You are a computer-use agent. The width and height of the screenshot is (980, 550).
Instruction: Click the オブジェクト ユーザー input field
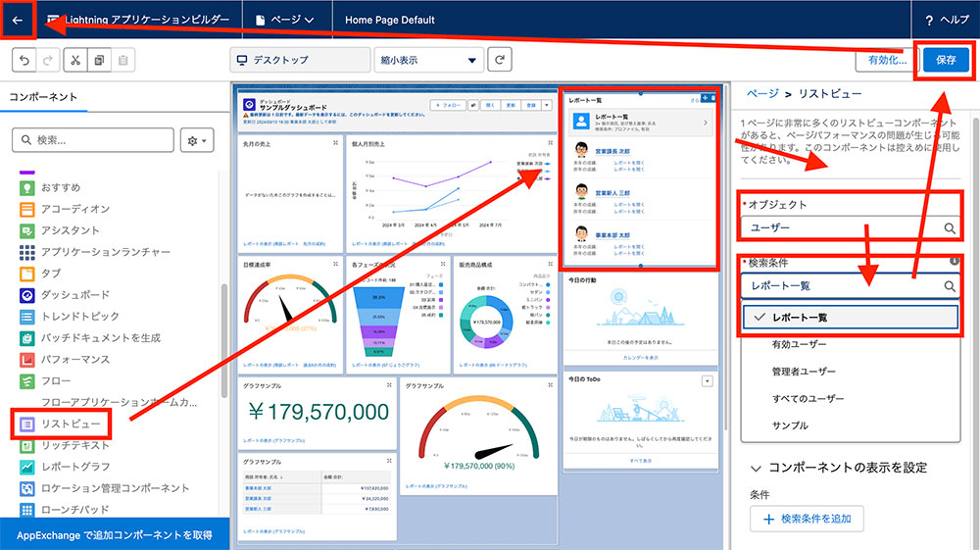point(850,228)
